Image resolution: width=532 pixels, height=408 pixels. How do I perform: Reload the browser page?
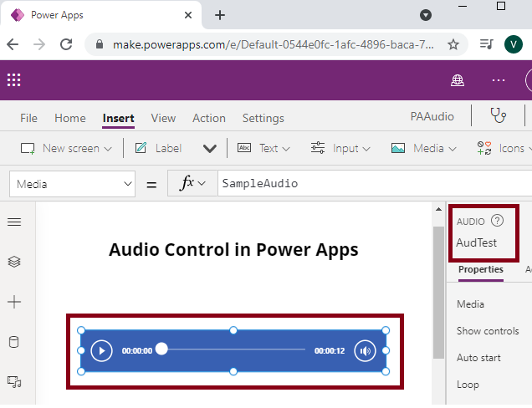(x=66, y=44)
